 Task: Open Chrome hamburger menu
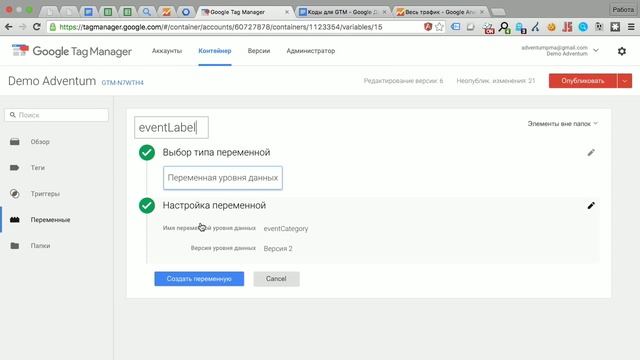[x=631, y=27]
